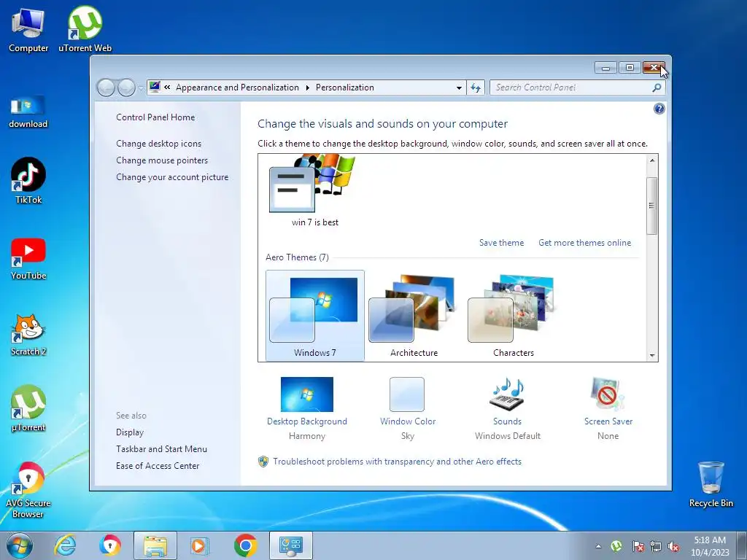Open the address bar history dropdown arrow
This screenshot has height=560, width=747.
(459, 87)
